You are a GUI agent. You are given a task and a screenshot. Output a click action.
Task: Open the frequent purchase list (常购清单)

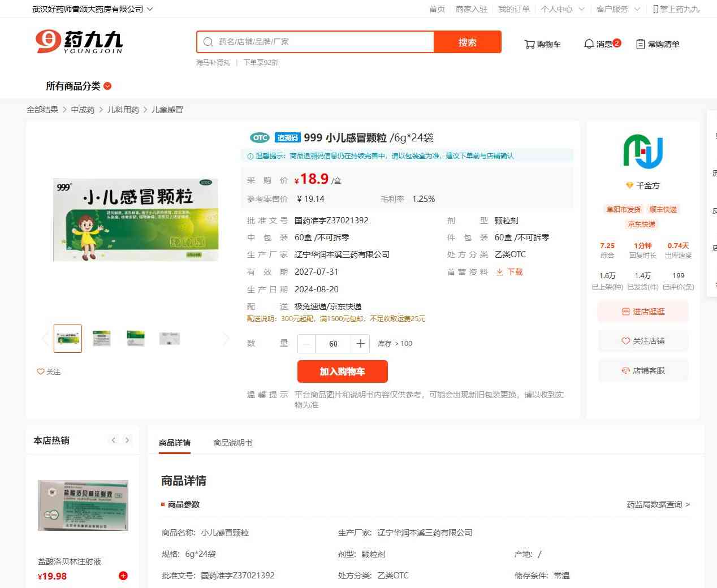(x=658, y=44)
